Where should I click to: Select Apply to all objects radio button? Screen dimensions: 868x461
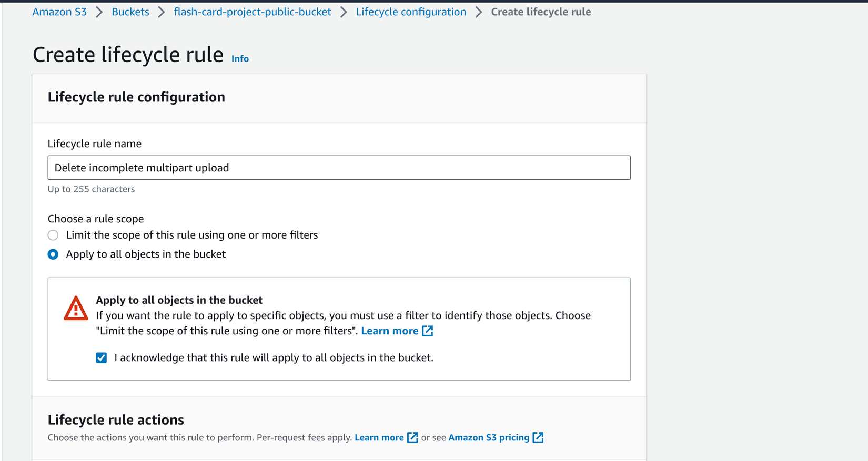coord(53,254)
